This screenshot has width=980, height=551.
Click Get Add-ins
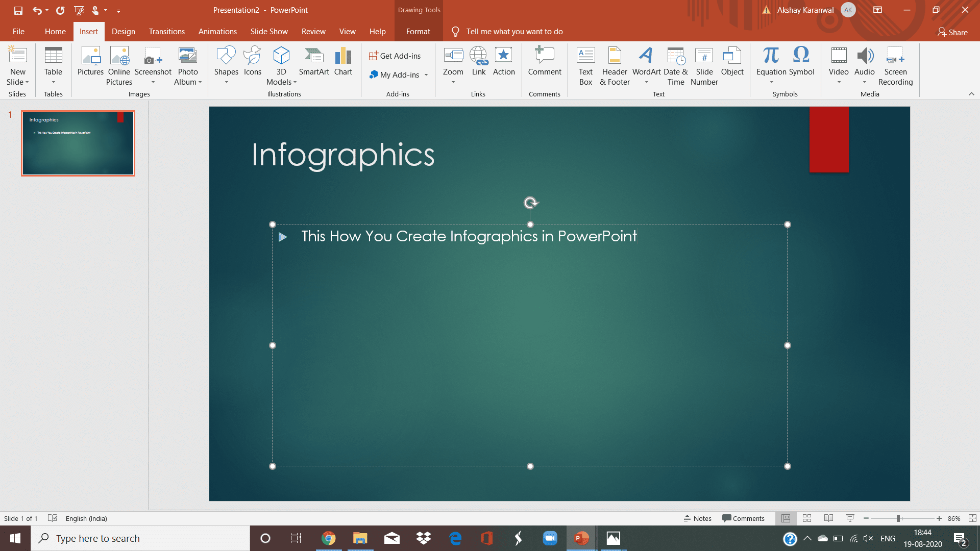pos(395,56)
